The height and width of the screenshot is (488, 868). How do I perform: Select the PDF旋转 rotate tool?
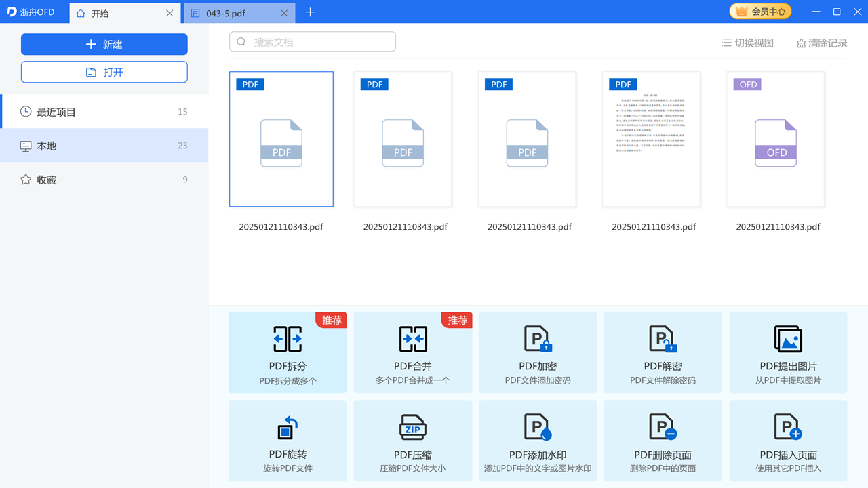[x=288, y=441]
